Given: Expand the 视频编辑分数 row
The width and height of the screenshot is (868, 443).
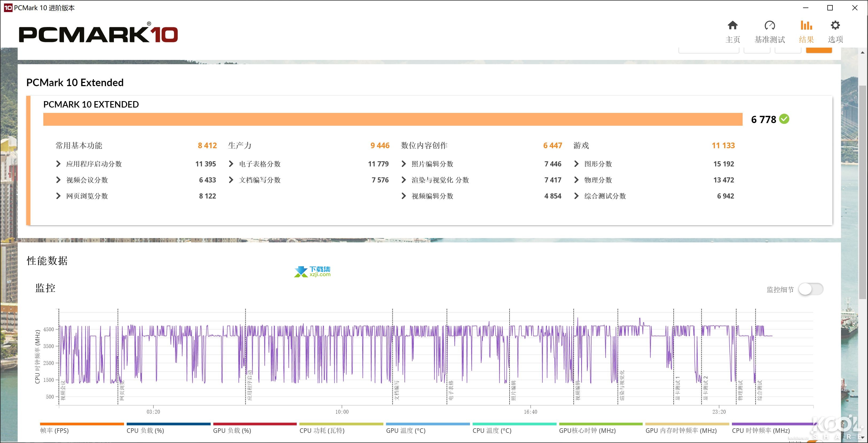Looking at the screenshot, I should tap(404, 196).
